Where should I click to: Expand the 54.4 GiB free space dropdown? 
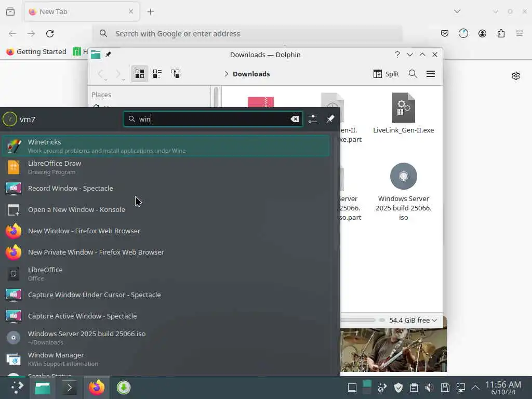pos(413,320)
